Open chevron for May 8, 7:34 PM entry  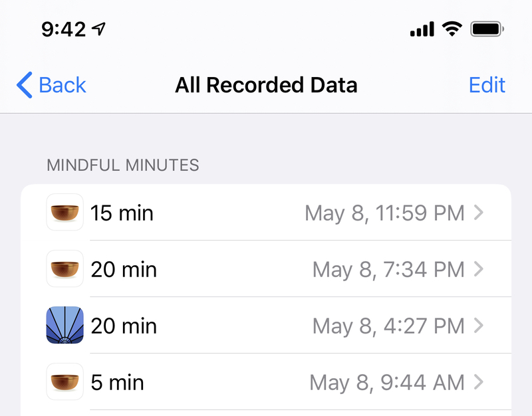point(479,269)
